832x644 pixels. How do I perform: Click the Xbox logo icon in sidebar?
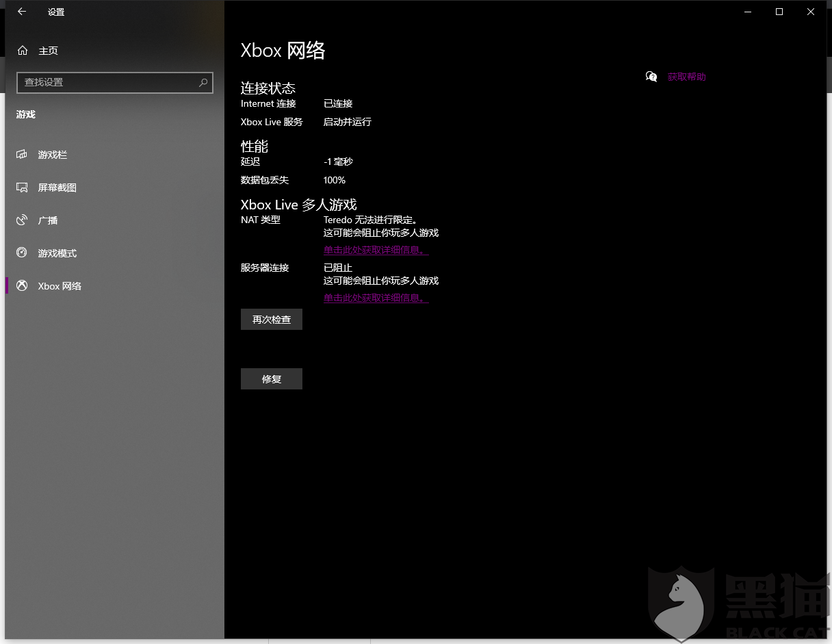click(x=22, y=286)
